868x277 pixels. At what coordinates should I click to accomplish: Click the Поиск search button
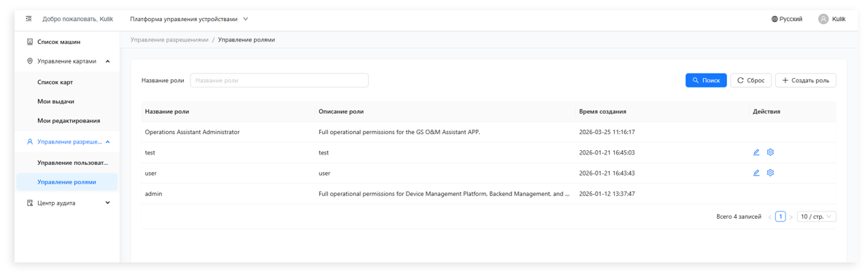pos(706,80)
